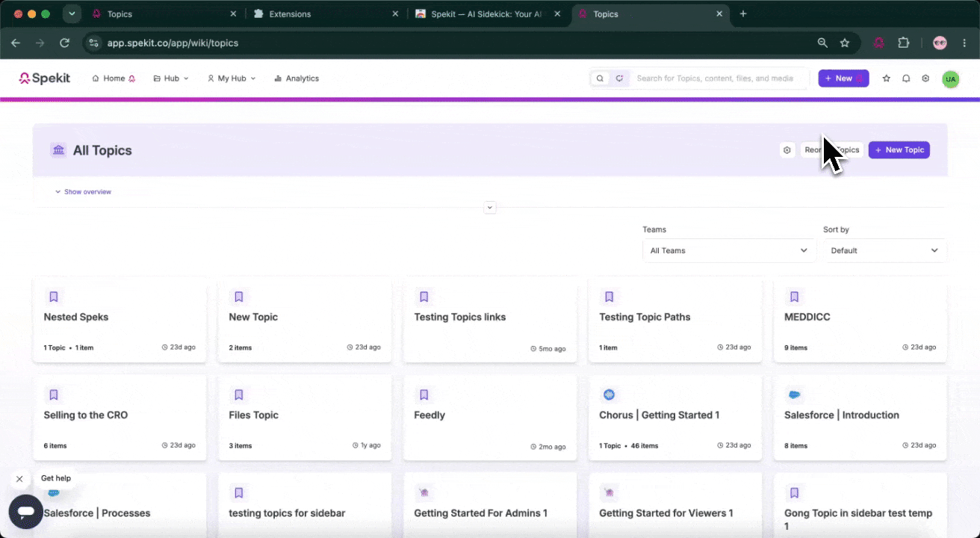Click the 2mo ago timestamp on Feedly
Image resolution: width=980 pixels, height=538 pixels.
point(548,447)
